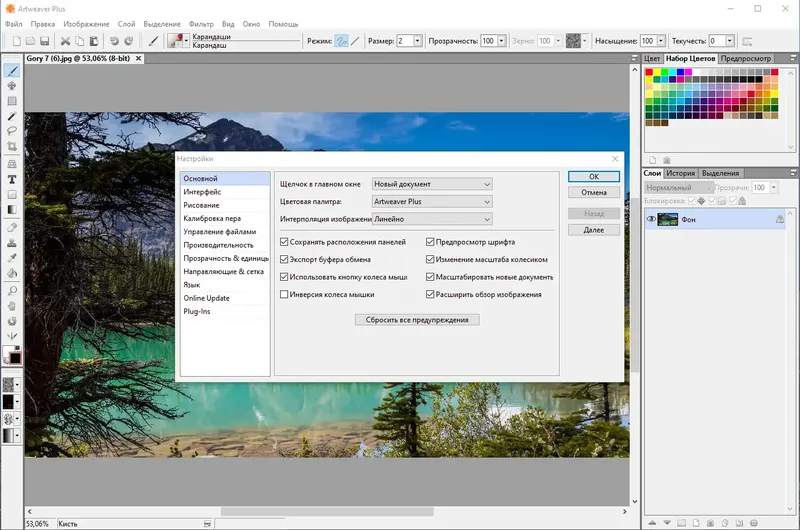Select the Производительность settings category

tap(225, 245)
